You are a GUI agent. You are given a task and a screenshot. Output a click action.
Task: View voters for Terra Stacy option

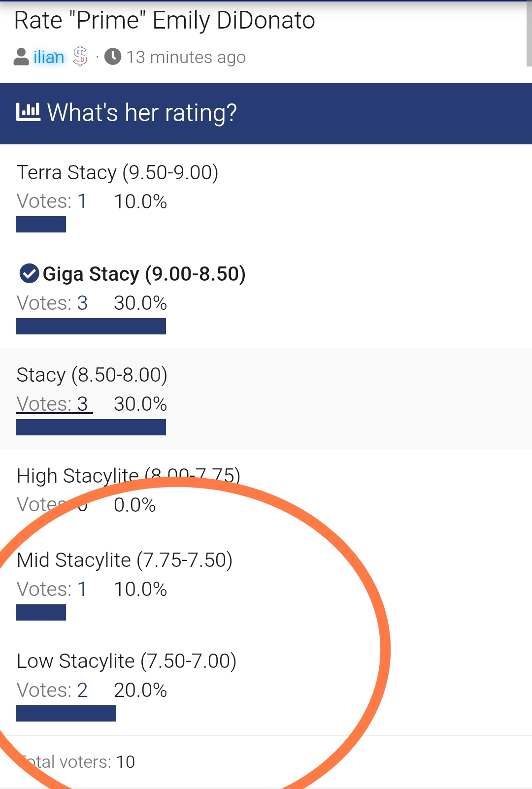click(x=52, y=201)
